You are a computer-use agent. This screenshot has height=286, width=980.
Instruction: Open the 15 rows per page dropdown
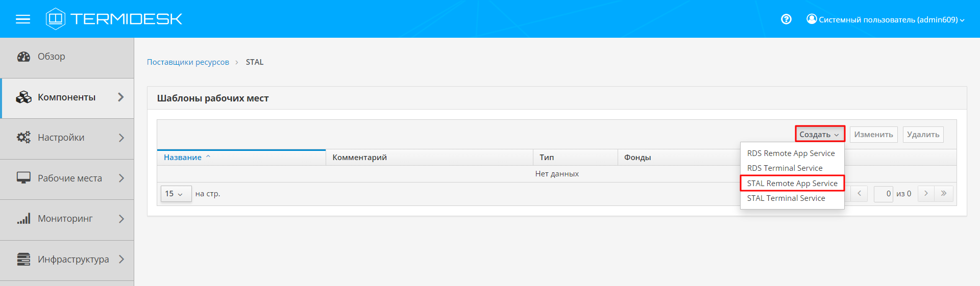[176, 194]
